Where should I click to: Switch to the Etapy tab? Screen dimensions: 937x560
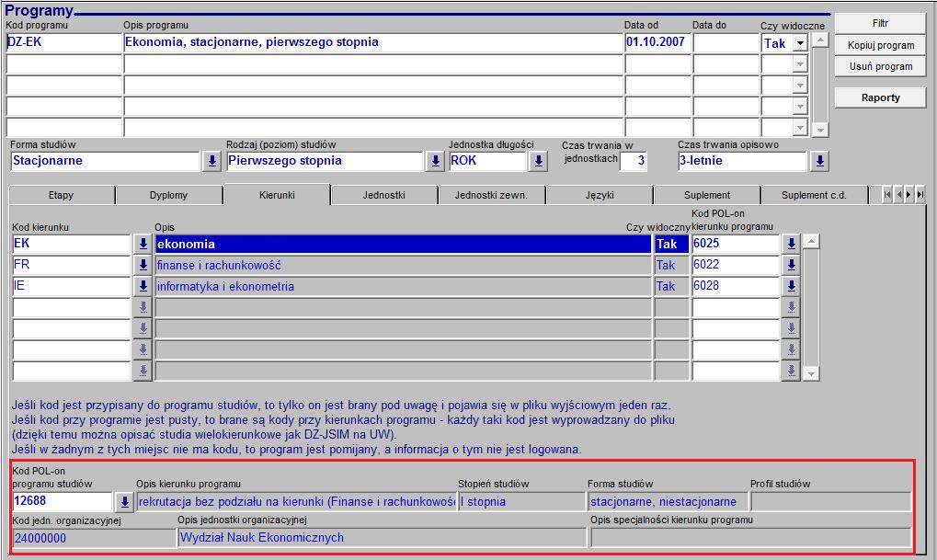click(x=61, y=196)
